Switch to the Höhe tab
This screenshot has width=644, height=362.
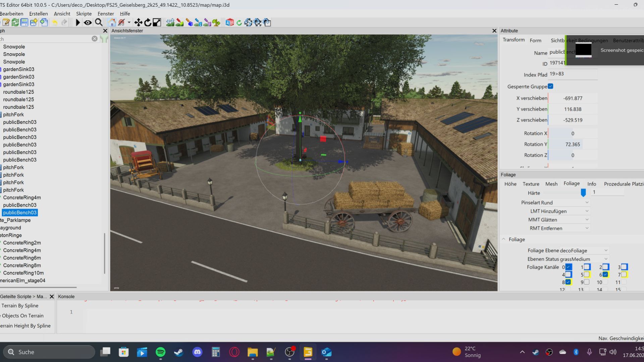(x=510, y=184)
